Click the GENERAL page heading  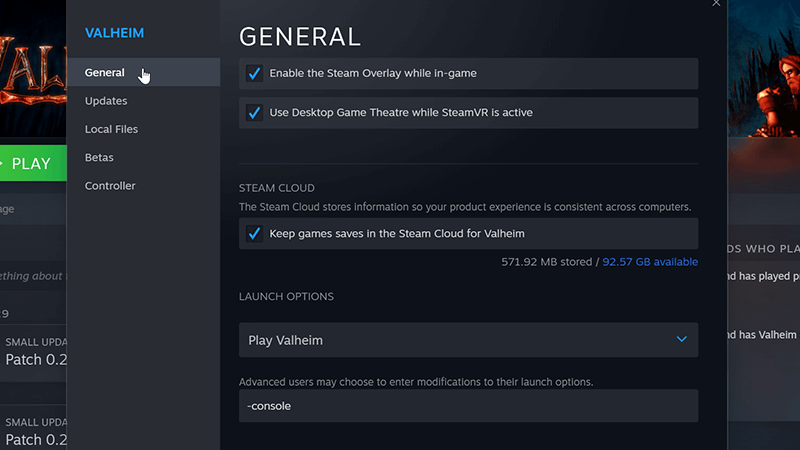[300, 37]
